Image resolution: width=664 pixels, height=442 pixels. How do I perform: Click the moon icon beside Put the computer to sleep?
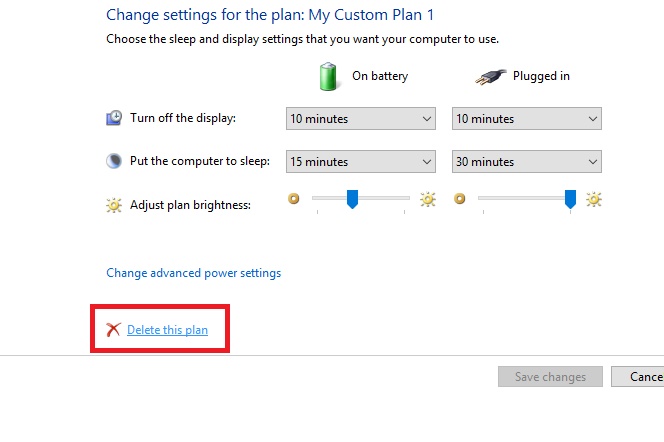tap(114, 161)
